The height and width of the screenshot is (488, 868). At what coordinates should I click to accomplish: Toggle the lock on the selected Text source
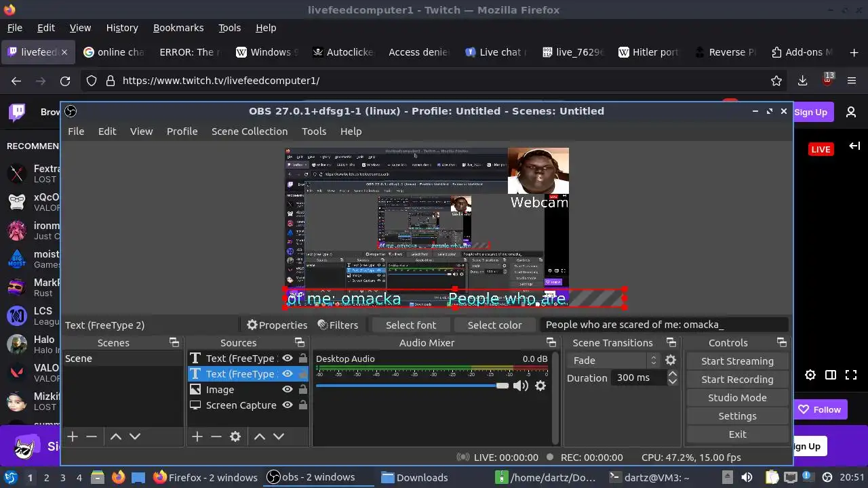click(x=303, y=374)
